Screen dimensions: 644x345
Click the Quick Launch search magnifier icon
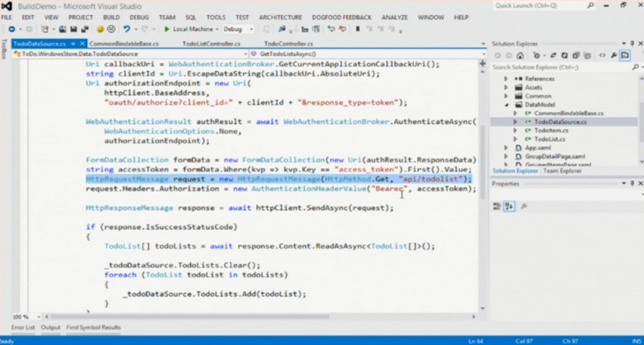pyautogui.click(x=590, y=6)
